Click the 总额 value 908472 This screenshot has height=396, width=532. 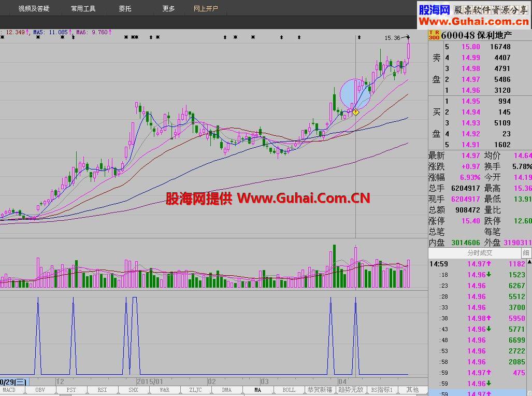[468, 210]
